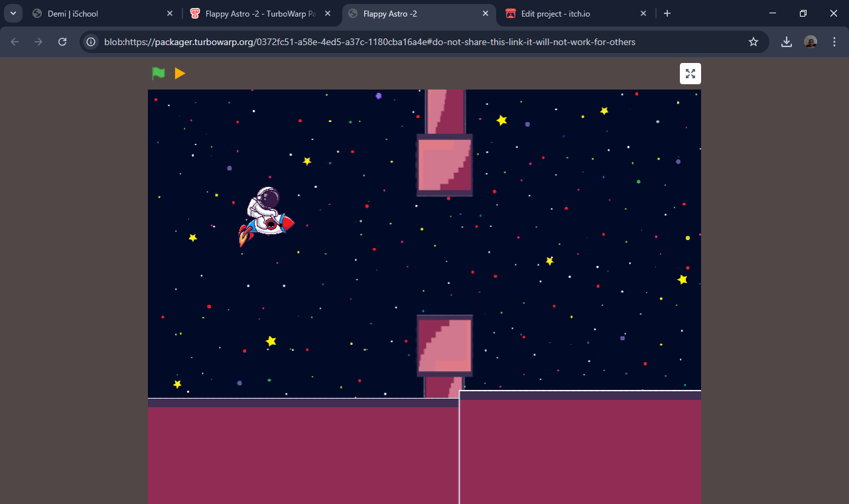Image resolution: width=849 pixels, height=504 pixels.
Task: Click the back navigation arrow
Action: pyautogui.click(x=13, y=41)
